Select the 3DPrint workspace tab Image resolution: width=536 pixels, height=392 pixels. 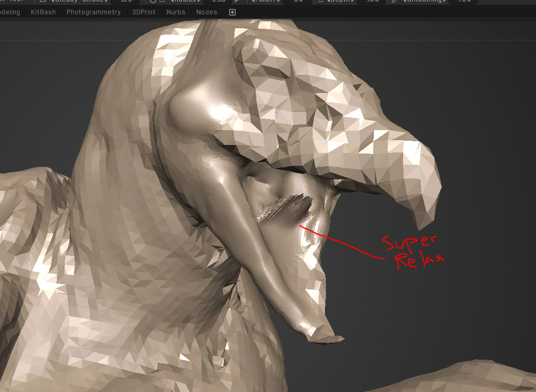(x=144, y=12)
